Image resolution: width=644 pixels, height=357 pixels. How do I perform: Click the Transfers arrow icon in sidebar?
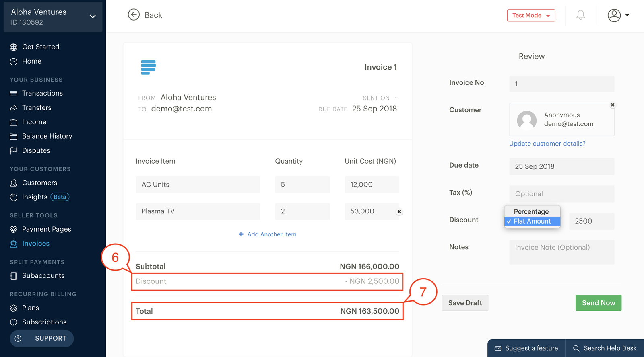pyautogui.click(x=14, y=108)
